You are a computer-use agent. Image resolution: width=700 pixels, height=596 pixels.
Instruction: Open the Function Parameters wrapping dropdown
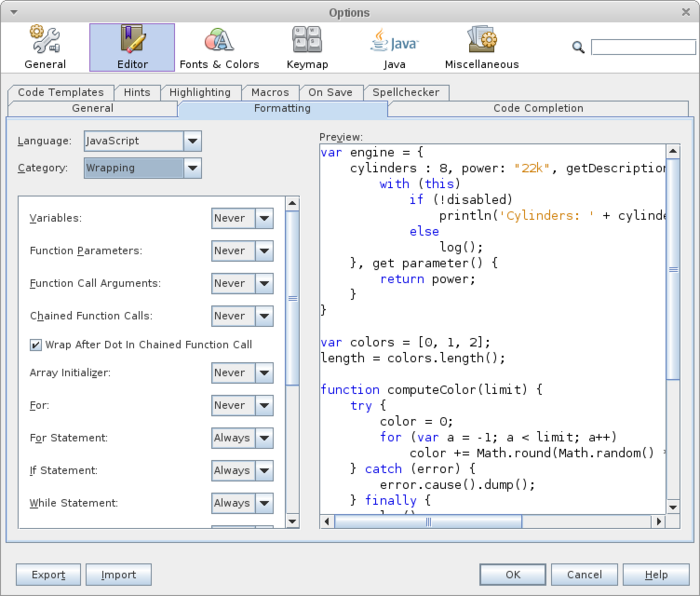pos(264,251)
